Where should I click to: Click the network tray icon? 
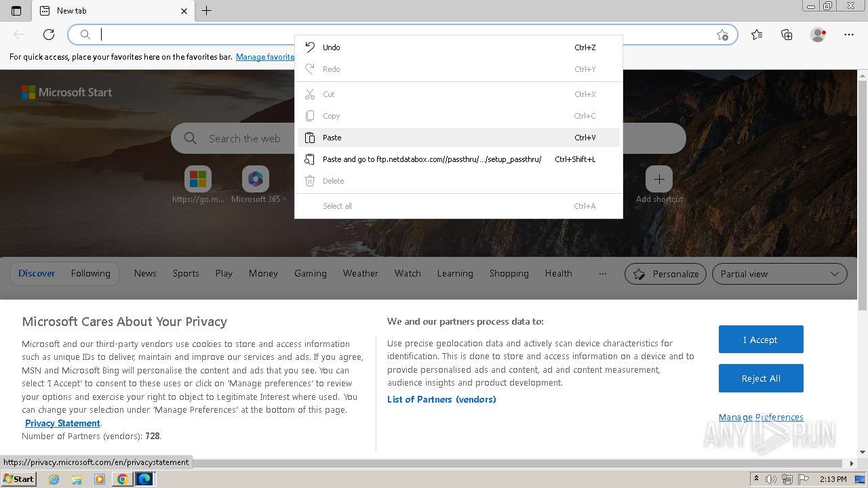point(787,479)
